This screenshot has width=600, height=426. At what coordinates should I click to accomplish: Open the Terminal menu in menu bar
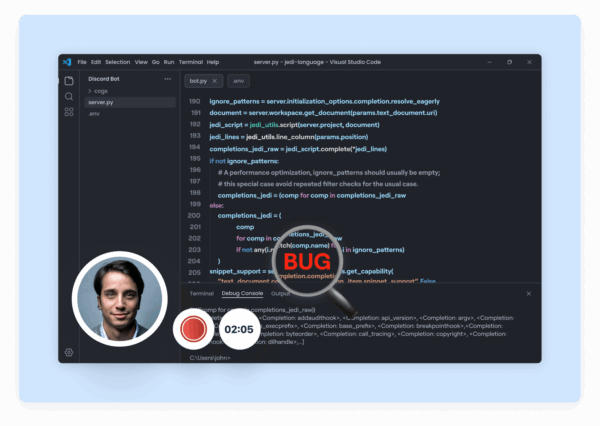point(190,62)
